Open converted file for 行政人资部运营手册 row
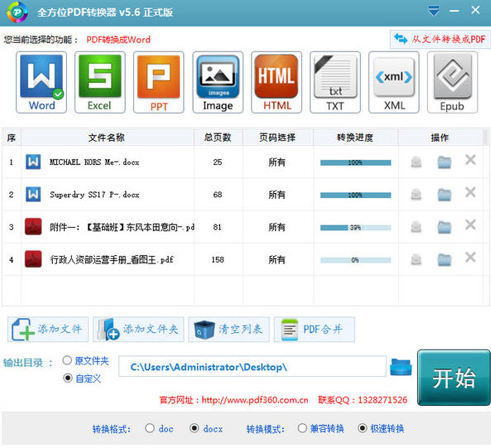 tap(416, 259)
